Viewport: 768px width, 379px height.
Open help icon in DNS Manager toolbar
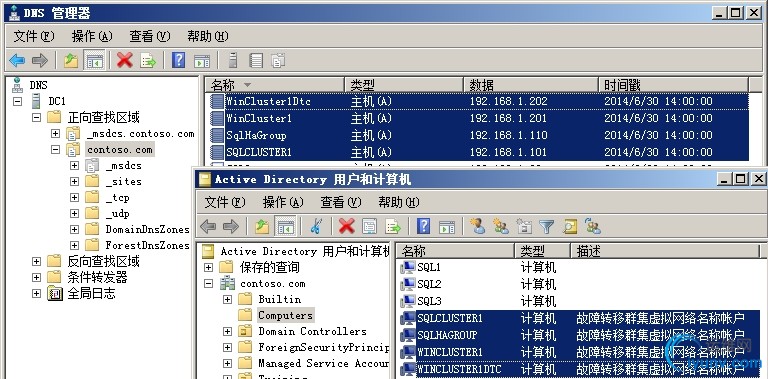point(179,61)
